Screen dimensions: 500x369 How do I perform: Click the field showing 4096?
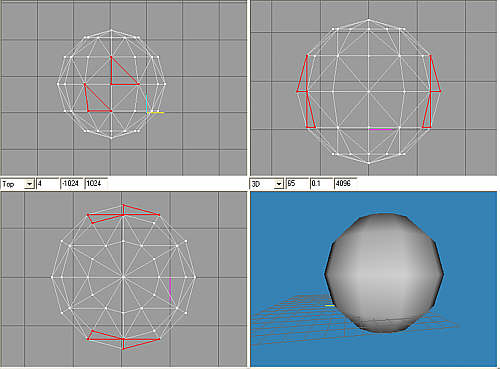point(346,184)
